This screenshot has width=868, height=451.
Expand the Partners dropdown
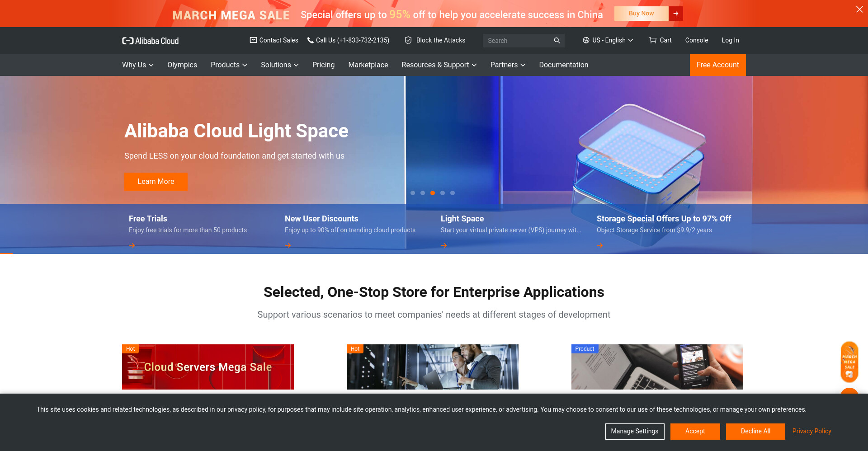[x=508, y=65]
